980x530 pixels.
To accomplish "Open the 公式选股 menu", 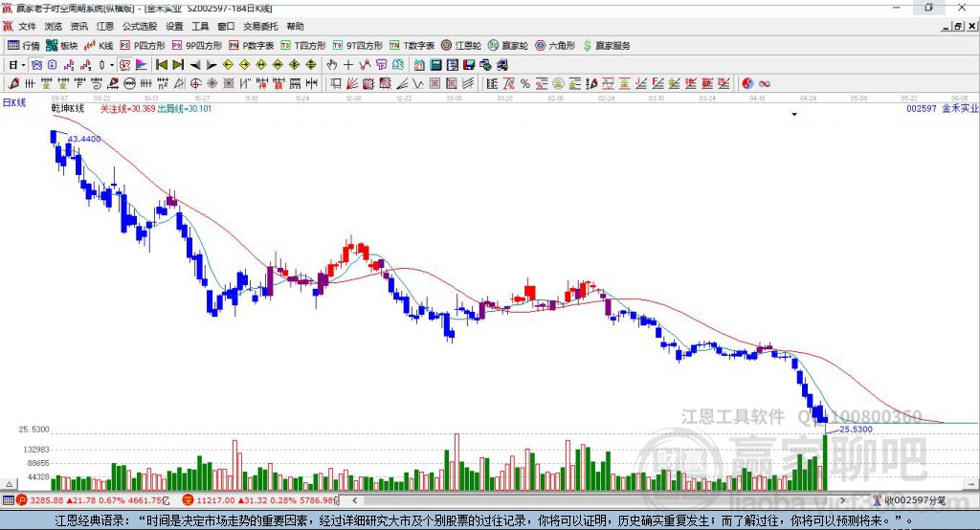I will click(140, 26).
